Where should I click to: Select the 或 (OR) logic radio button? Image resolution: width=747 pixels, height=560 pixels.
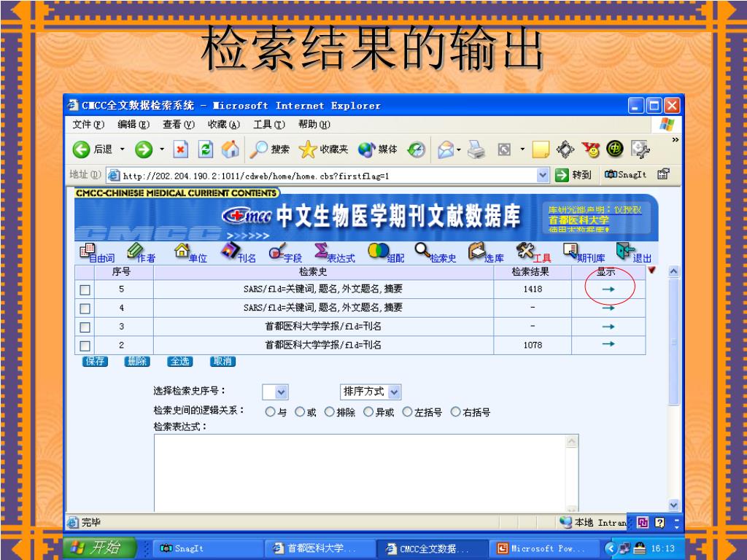[x=300, y=412]
